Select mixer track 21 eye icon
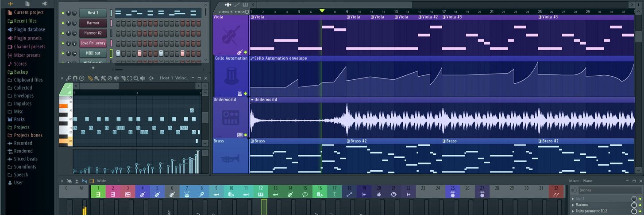644x215 pixels. coord(393,194)
